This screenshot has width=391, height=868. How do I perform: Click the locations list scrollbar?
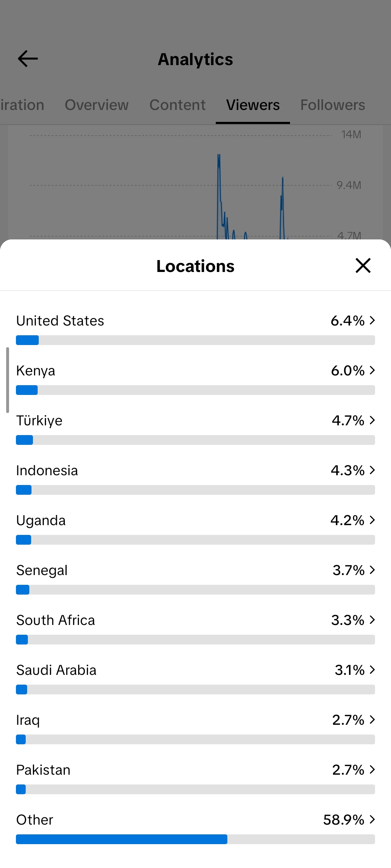7,380
